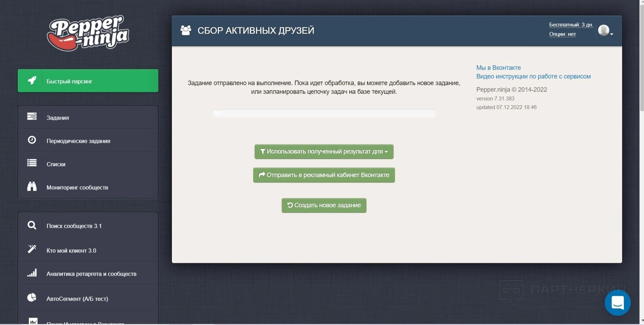Send results to VK advertising cabinet
Image resolution: width=644 pixels, height=325 pixels.
[324, 175]
